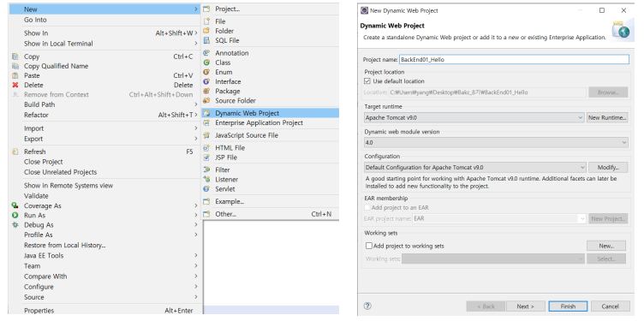Click the Example... icon
Screen dimensions: 644x321
click(207, 201)
